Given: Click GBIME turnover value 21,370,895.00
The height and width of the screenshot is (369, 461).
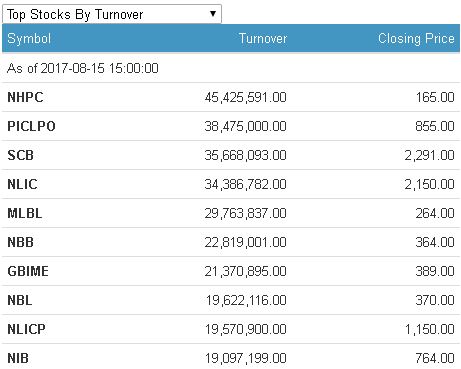Looking at the screenshot, I should coord(245,271).
